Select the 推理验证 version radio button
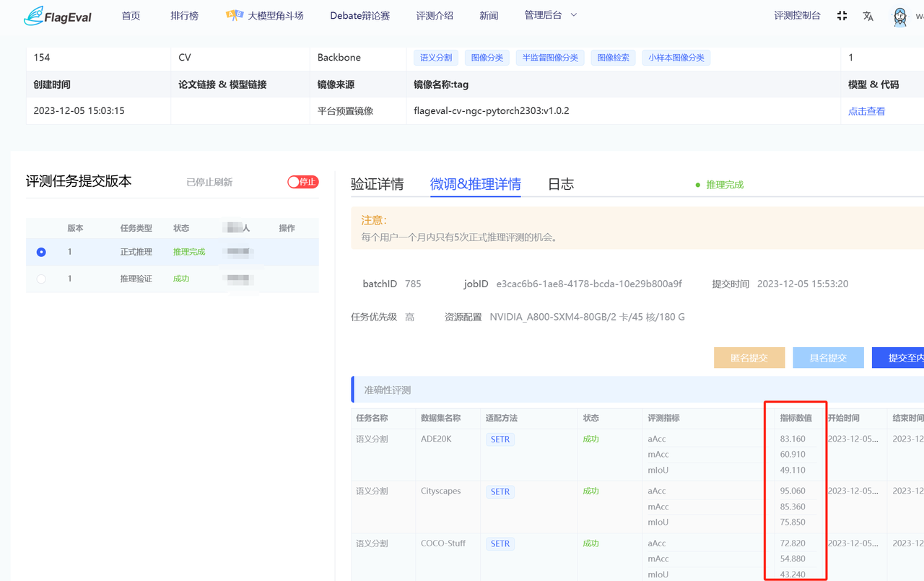924x581 pixels. [41, 279]
